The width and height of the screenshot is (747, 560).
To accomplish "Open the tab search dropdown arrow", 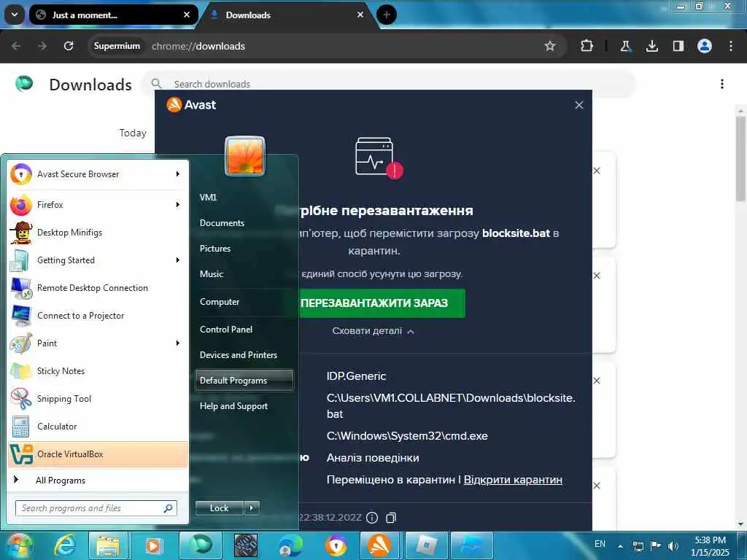I will [15, 15].
